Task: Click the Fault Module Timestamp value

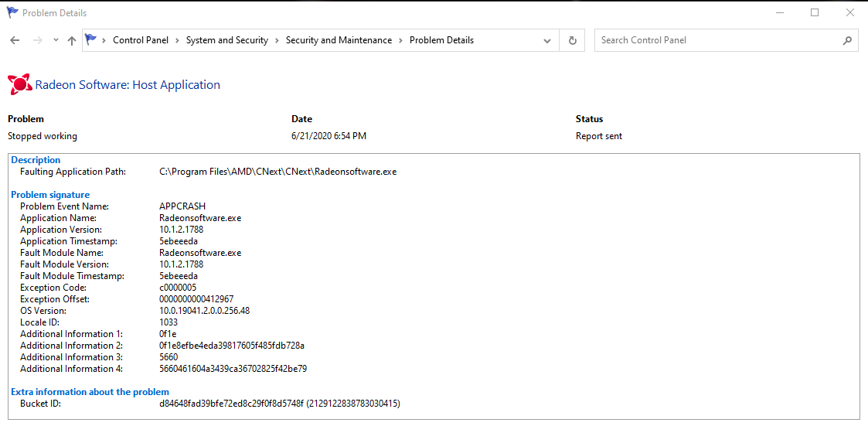Action: 179,276
